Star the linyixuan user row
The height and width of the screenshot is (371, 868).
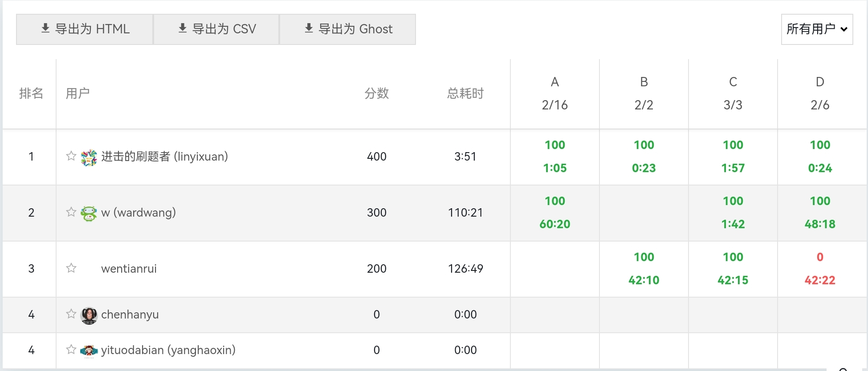coord(71,156)
